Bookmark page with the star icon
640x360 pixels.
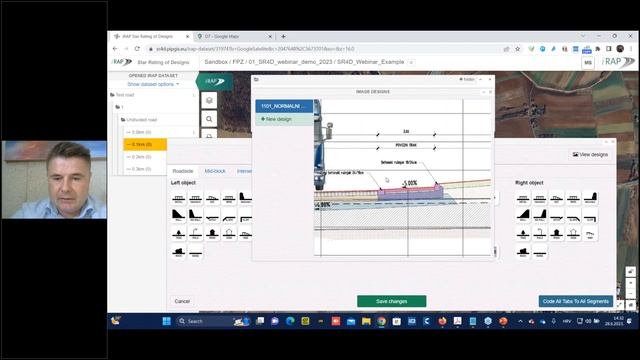(x=518, y=49)
